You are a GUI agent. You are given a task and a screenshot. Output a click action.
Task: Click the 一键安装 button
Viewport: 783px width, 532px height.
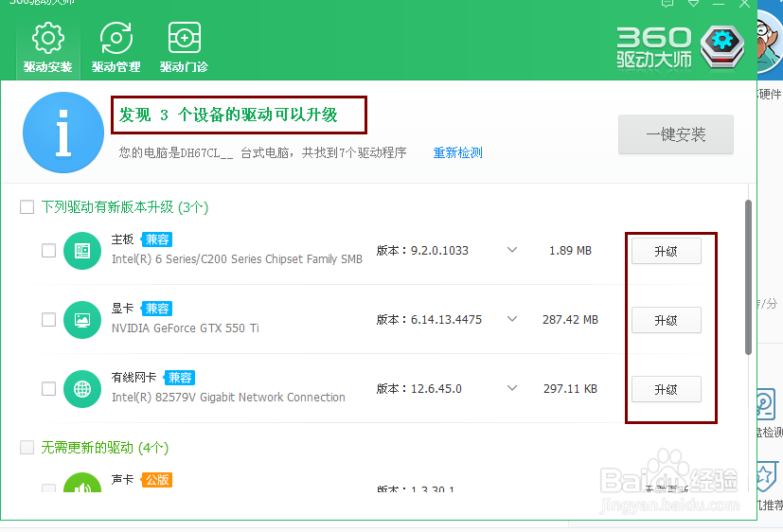[676, 134]
